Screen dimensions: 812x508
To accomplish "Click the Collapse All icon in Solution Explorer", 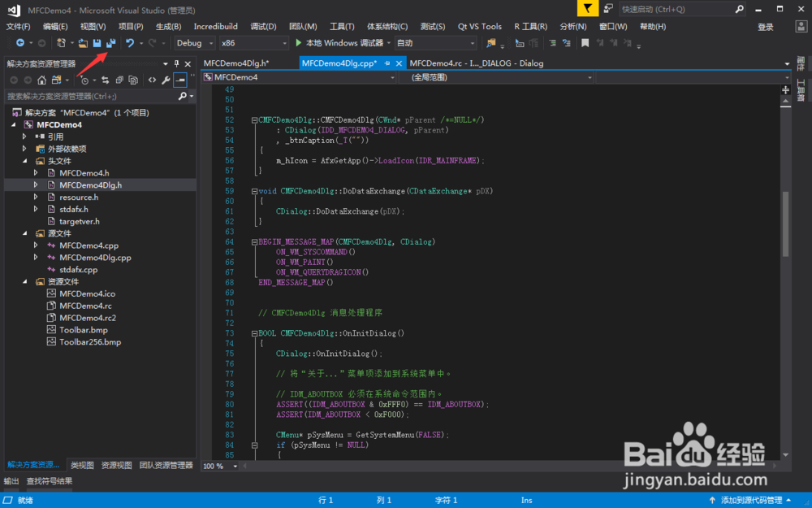I will pyautogui.click(x=119, y=80).
